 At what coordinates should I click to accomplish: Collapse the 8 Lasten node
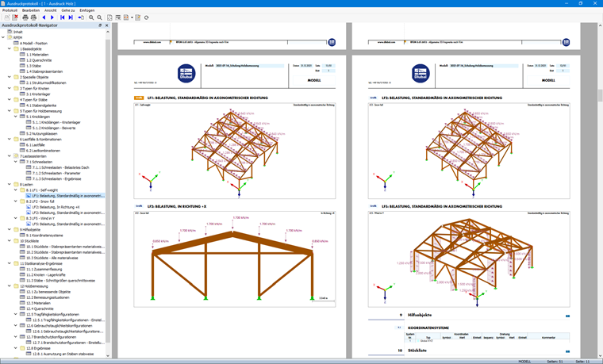[10, 184]
